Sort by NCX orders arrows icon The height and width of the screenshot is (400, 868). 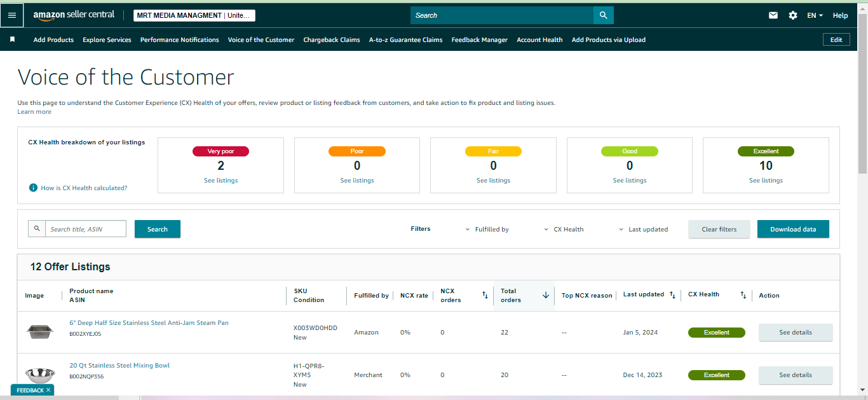(x=485, y=295)
